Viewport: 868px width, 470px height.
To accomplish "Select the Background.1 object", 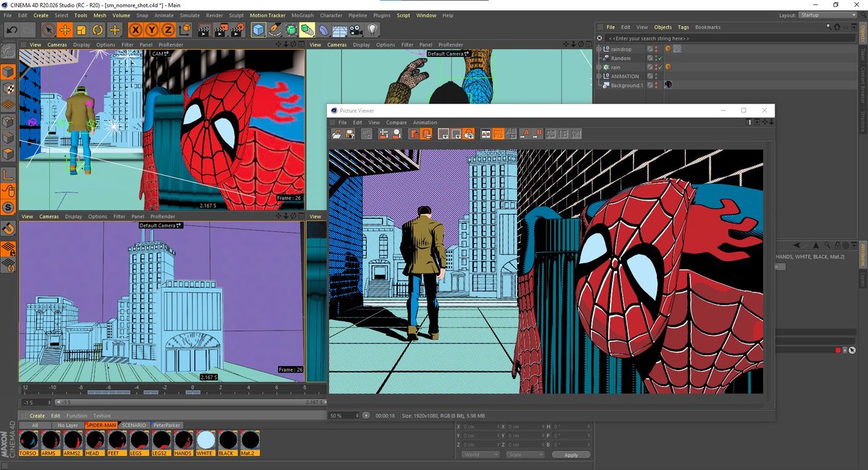I will coord(626,85).
